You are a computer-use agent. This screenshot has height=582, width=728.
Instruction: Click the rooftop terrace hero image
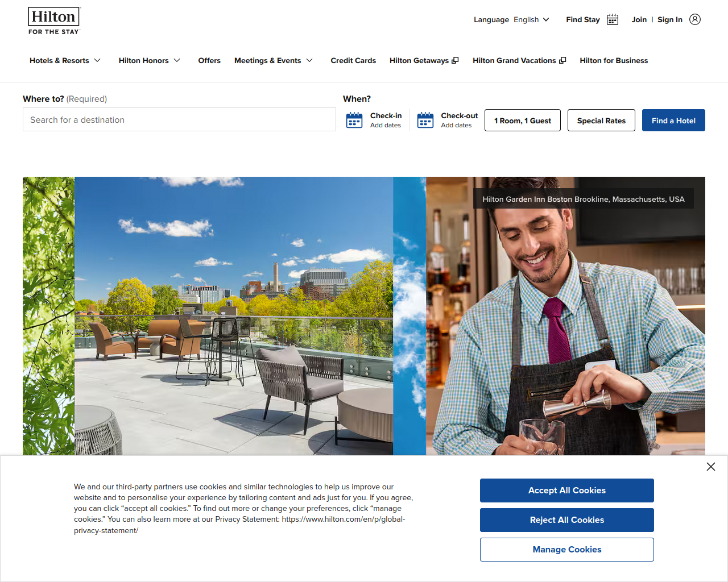234,316
